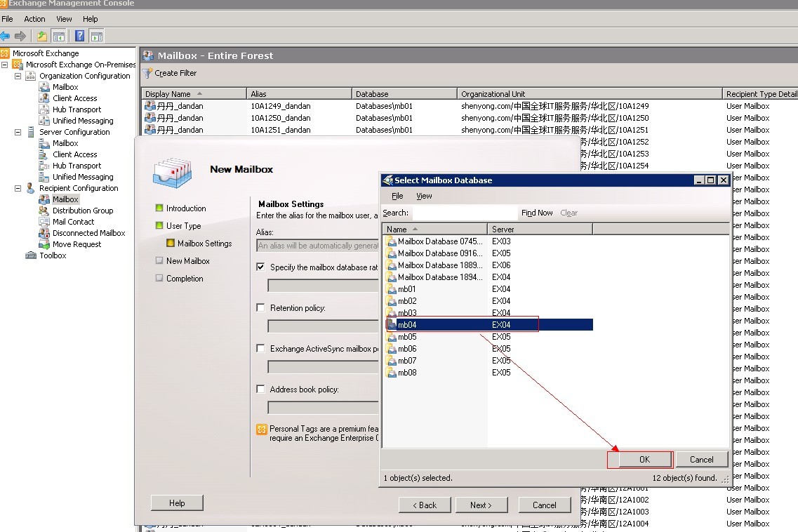Select Mailbox under Organization Configuration
The image size is (798, 532).
click(65, 87)
